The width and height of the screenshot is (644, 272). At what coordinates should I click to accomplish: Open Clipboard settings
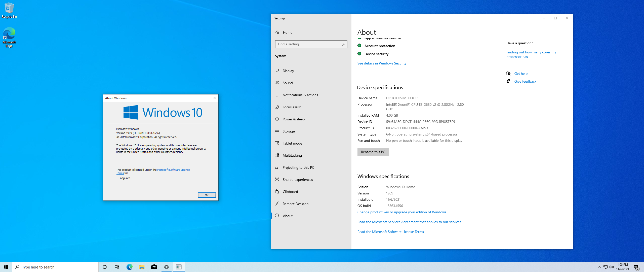click(311, 192)
